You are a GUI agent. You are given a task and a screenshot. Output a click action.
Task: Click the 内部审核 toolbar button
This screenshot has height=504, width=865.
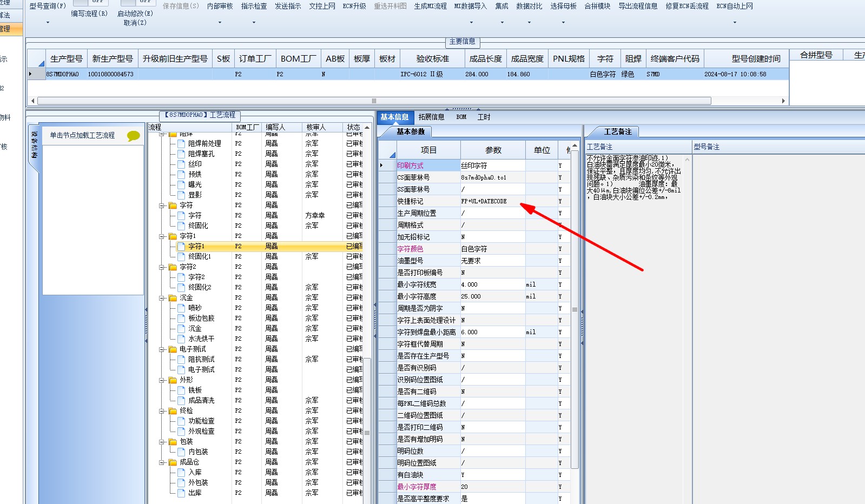[x=220, y=6]
